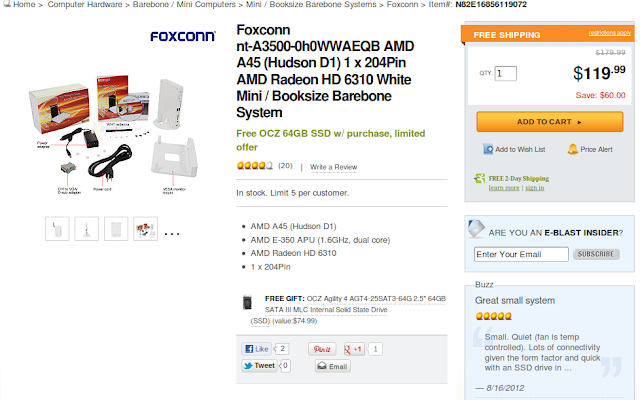Click the free gift SSD icon
Screen dimensions: 640x400
(247, 302)
